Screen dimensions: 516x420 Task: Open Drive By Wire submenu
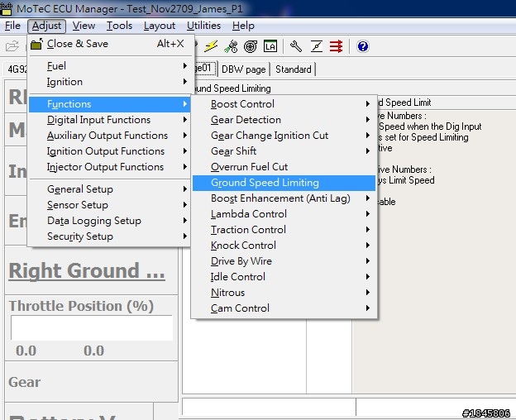pyautogui.click(x=284, y=261)
